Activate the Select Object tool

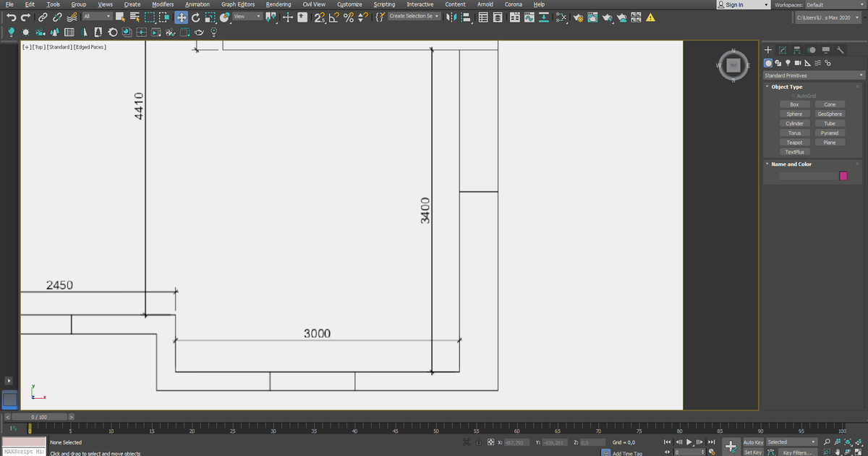[120, 17]
